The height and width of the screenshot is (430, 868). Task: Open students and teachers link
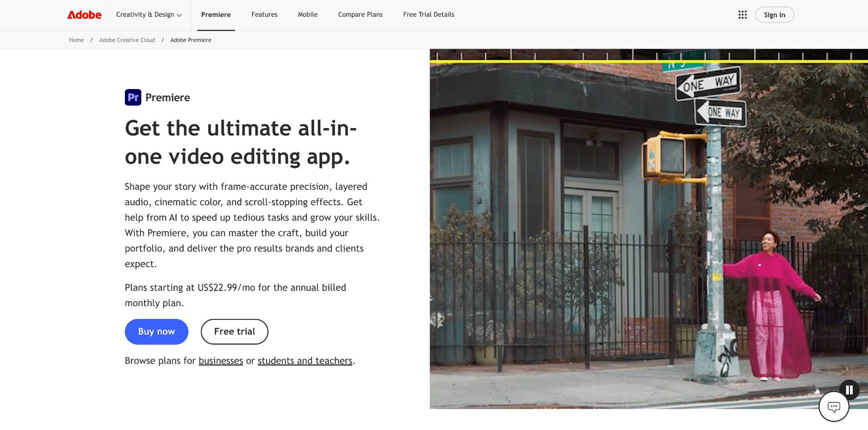point(305,361)
